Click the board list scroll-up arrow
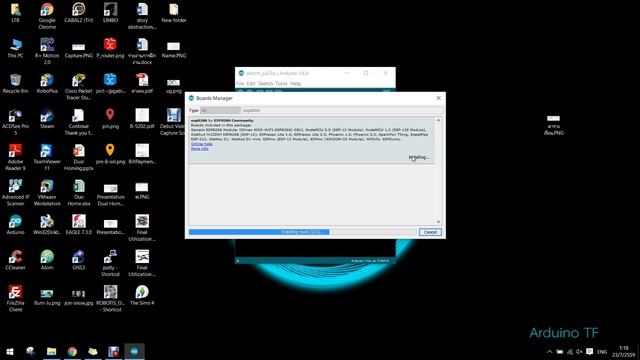 click(x=438, y=120)
